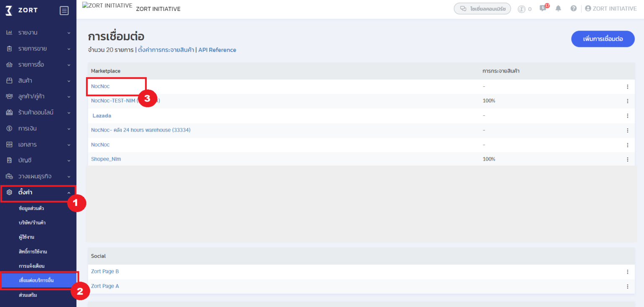Select the สินค้า products box icon in sidebar

[x=9, y=80]
